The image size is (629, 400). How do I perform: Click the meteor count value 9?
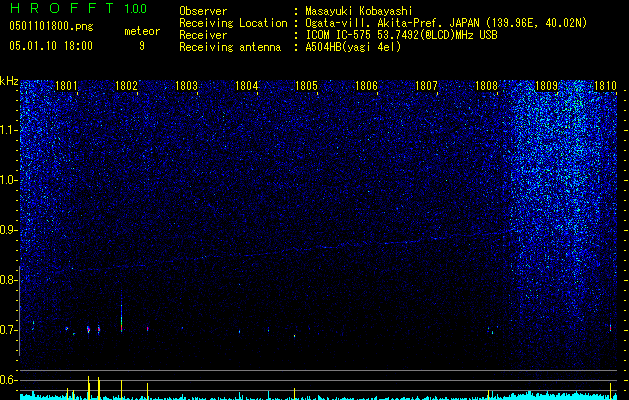(142, 46)
